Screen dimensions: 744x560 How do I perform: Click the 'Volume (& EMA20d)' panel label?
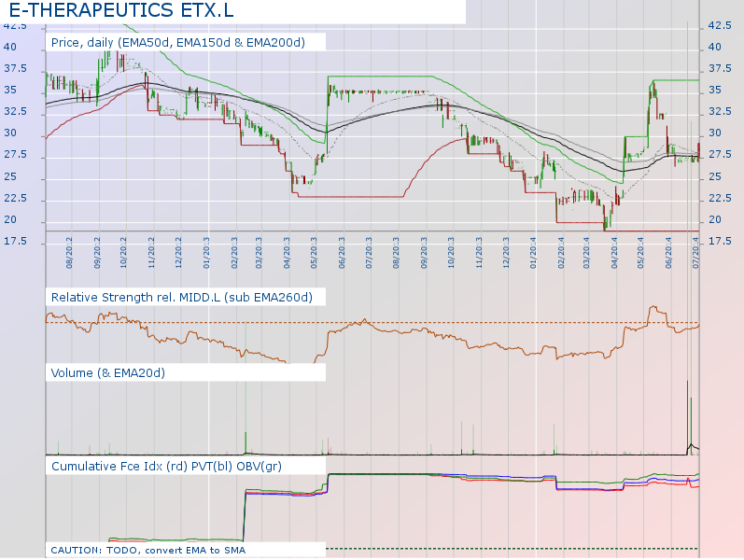pyautogui.click(x=108, y=373)
